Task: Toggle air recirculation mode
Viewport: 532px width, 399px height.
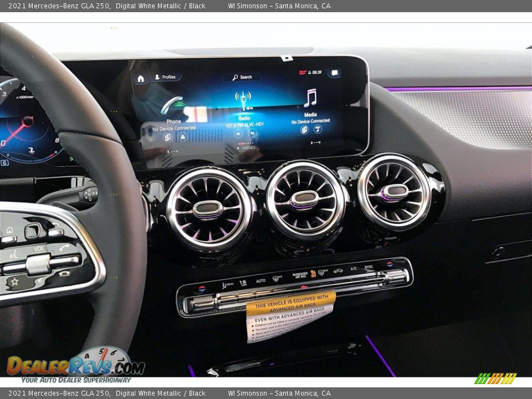Action: [338, 271]
